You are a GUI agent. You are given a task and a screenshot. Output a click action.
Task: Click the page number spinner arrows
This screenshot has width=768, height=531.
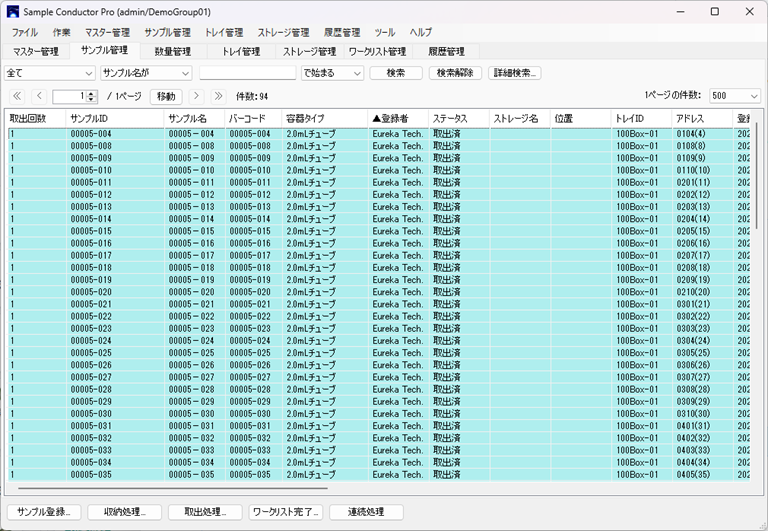tap(91, 96)
